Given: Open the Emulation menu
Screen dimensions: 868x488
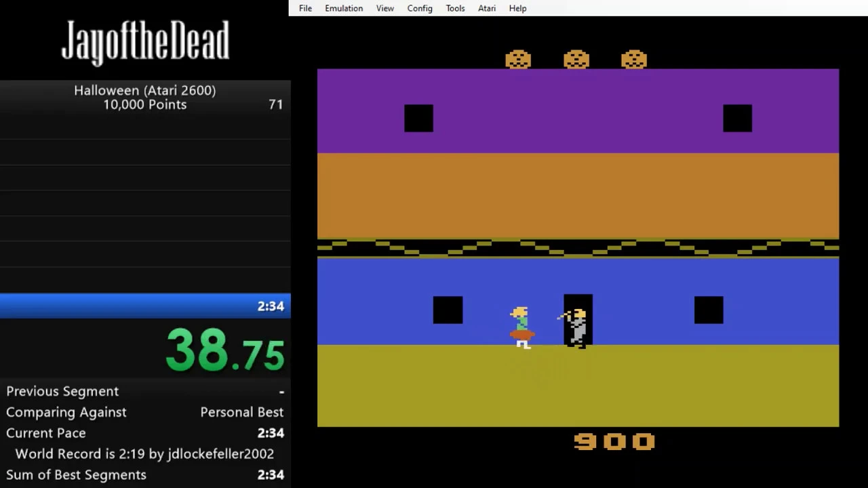Looking at the screenshot, I should coord(344,8).
